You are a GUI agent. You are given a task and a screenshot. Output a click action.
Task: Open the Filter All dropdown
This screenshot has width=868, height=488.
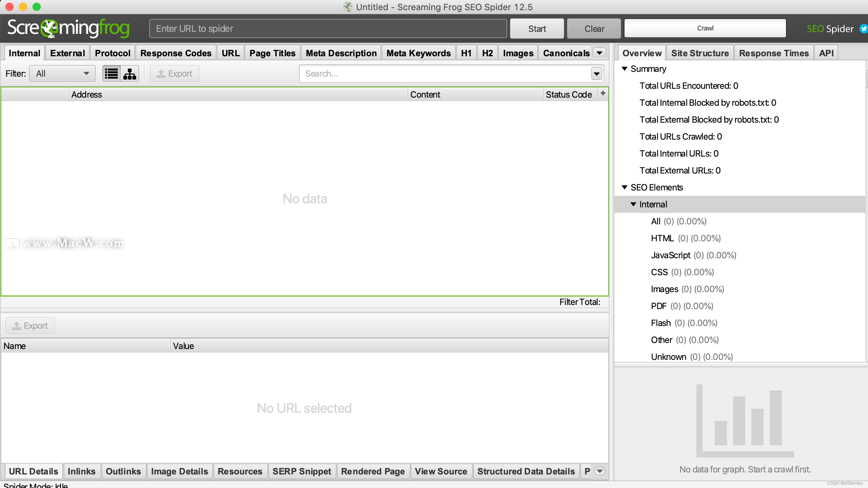point(62,74)
